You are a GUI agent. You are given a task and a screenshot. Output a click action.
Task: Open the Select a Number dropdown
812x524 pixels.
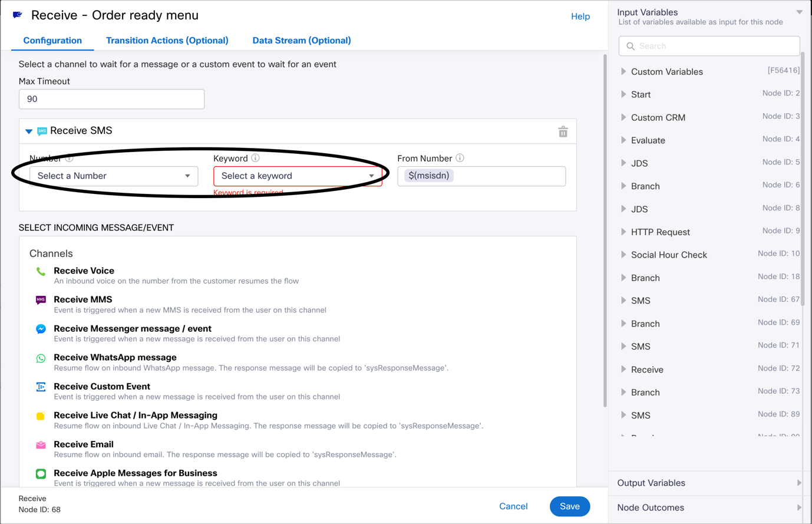(x=114, y=176)
